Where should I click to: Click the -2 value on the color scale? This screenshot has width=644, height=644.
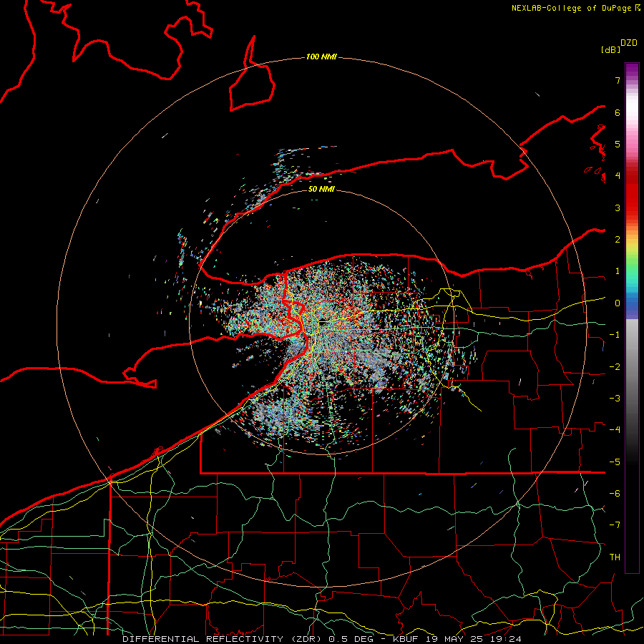(615, 367)
